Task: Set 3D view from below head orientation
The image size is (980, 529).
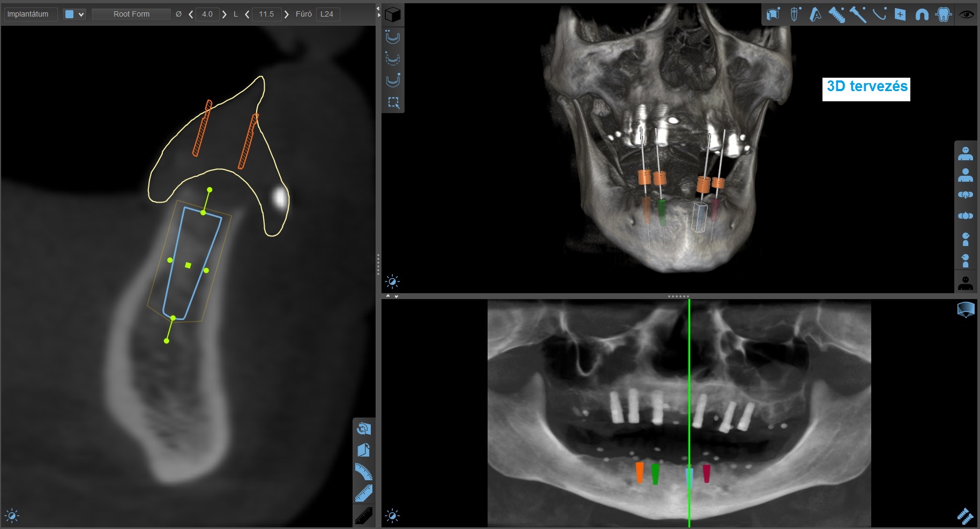Action: tap(966, 216)
